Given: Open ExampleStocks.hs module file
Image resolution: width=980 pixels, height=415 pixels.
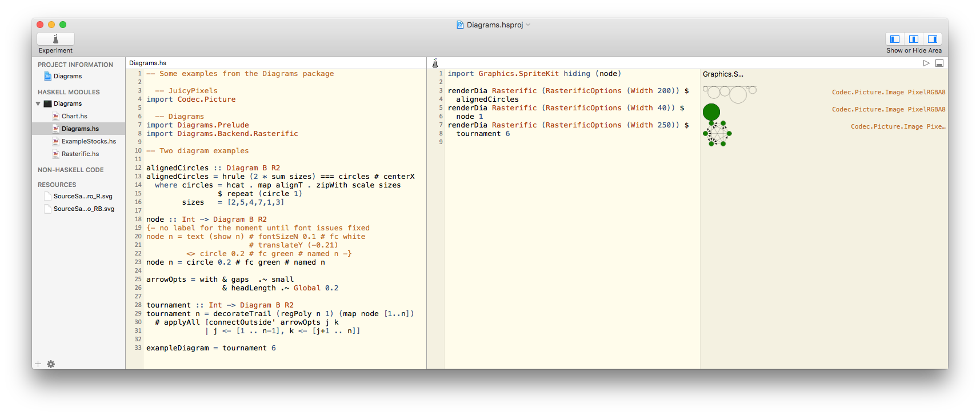Looking at the screenshot, I should (88, 141).
